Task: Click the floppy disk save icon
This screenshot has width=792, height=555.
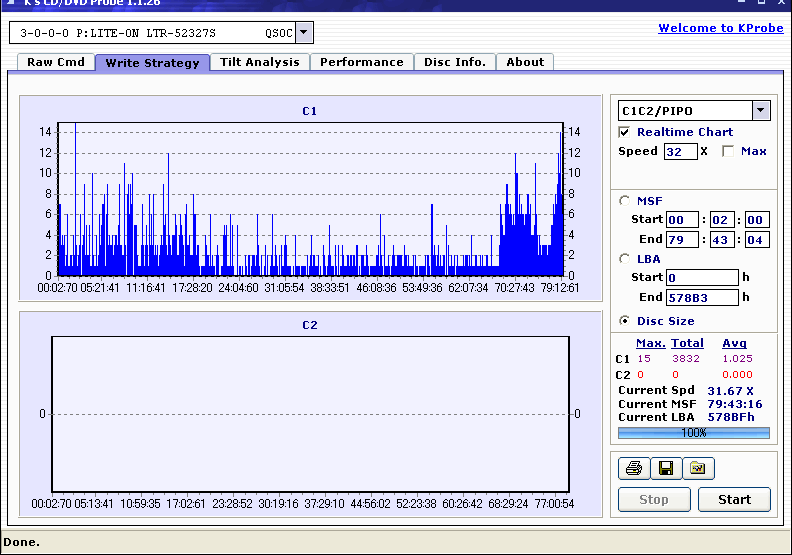Action: tap(665, 468)
